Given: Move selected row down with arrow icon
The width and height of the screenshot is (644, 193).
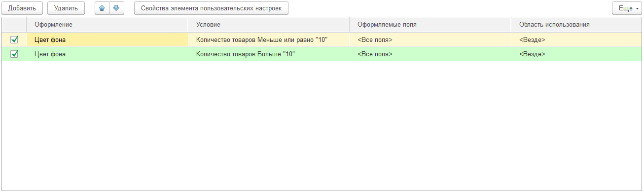Looking at the screenshot, I should [116, 8].
